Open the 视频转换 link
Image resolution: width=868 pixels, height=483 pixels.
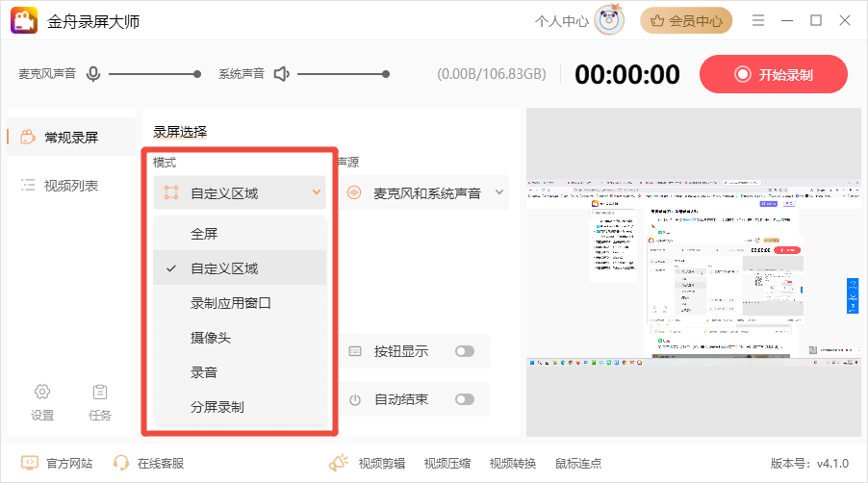[x=513, y=463]
